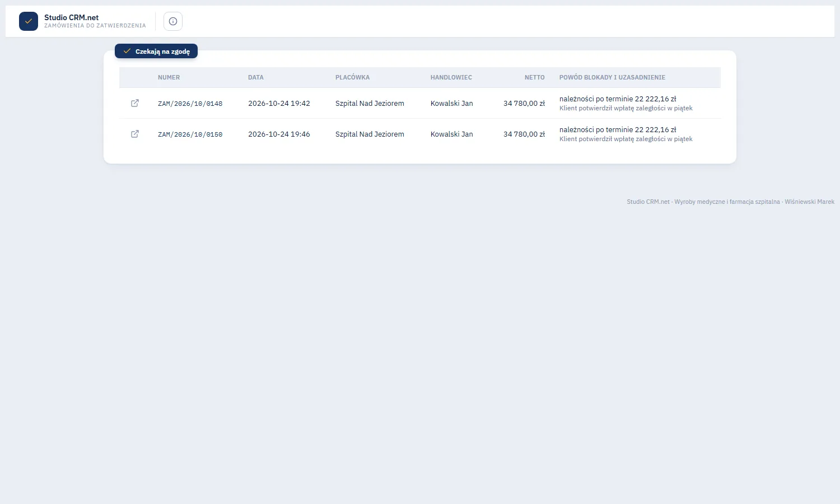Click the 'POWÓD BLOKADY I UZASADNIENIE' header
The height and width of the screenshot is (504, 840).
click(612, 77)
